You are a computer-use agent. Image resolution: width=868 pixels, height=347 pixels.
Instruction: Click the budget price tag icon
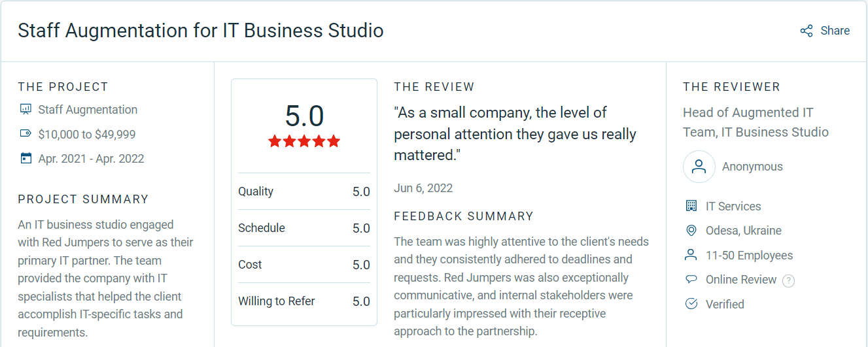tap(26, 134)
